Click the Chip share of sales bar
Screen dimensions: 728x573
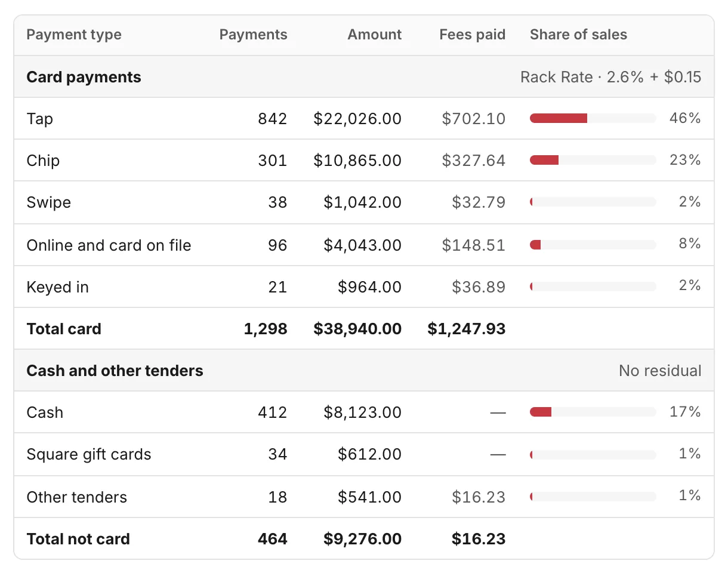[x=593, y=160]
